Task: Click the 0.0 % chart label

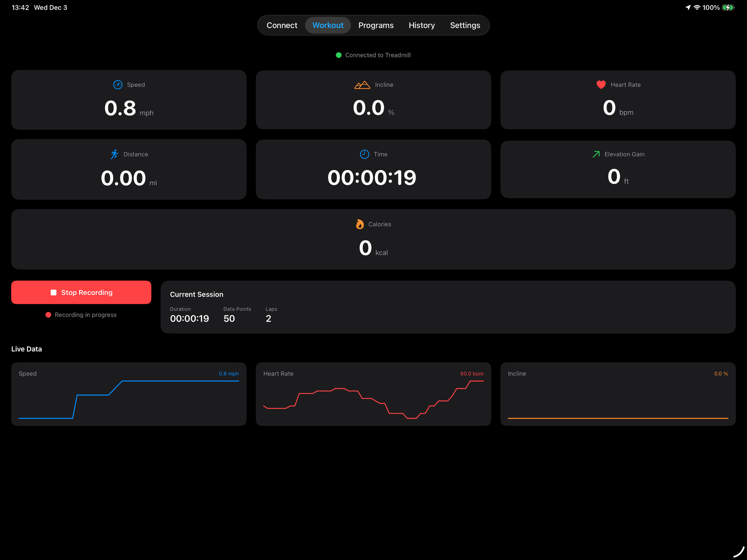Action: pyautogui.click(x=721, y=374)
